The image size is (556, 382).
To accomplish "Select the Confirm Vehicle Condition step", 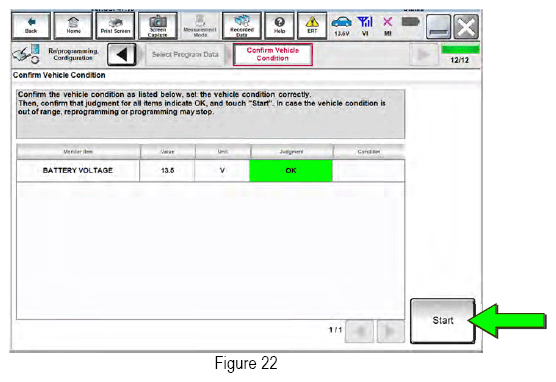I will pos(273,54).
